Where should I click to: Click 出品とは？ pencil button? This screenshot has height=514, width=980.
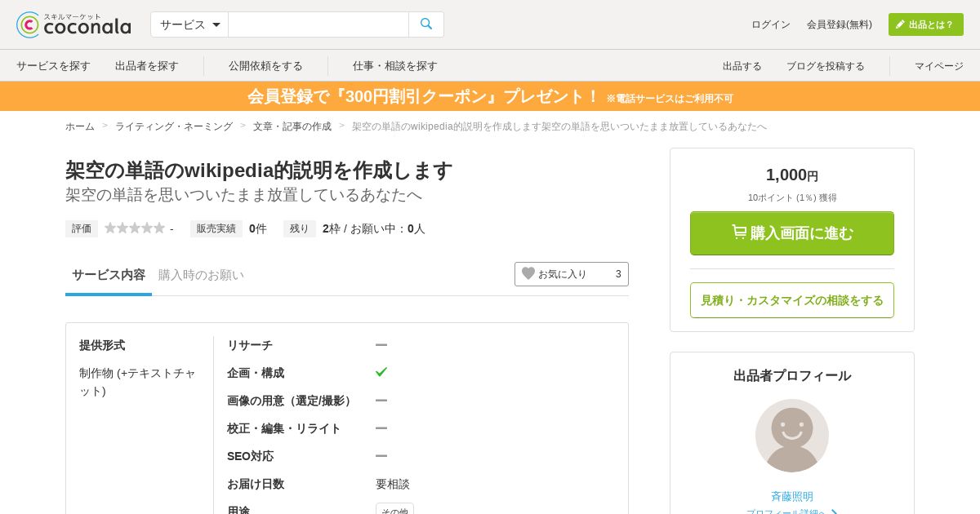pos(926,24)
